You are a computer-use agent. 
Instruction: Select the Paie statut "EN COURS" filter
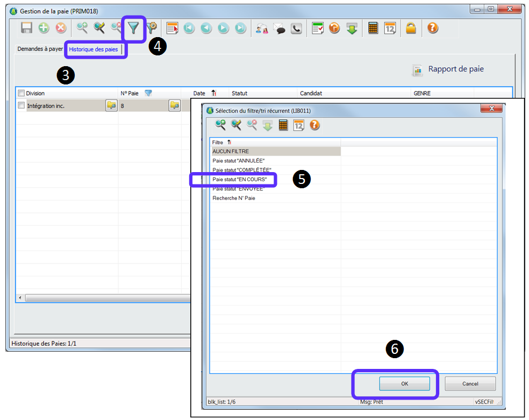click(239, 179)
